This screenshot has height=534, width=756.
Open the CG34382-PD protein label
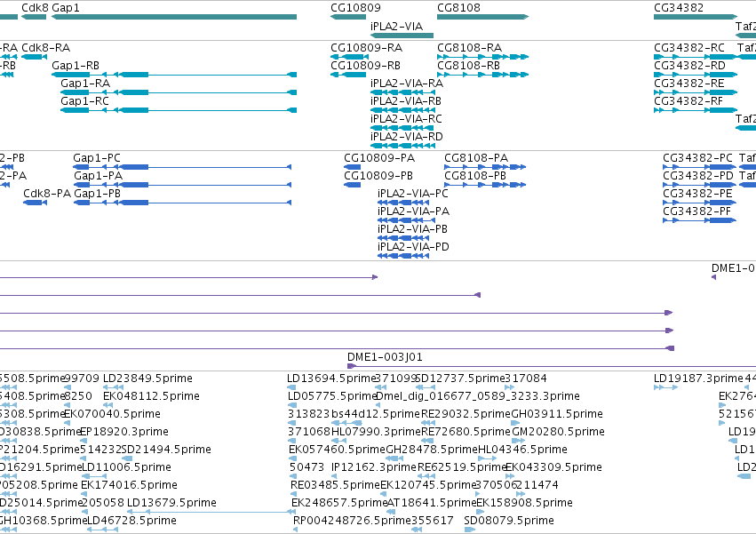(x=698, y=176)
